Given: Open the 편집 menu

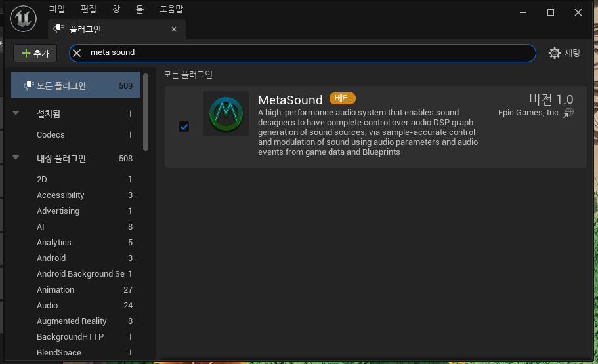Looking at the screenshot, I should [89, 9].
